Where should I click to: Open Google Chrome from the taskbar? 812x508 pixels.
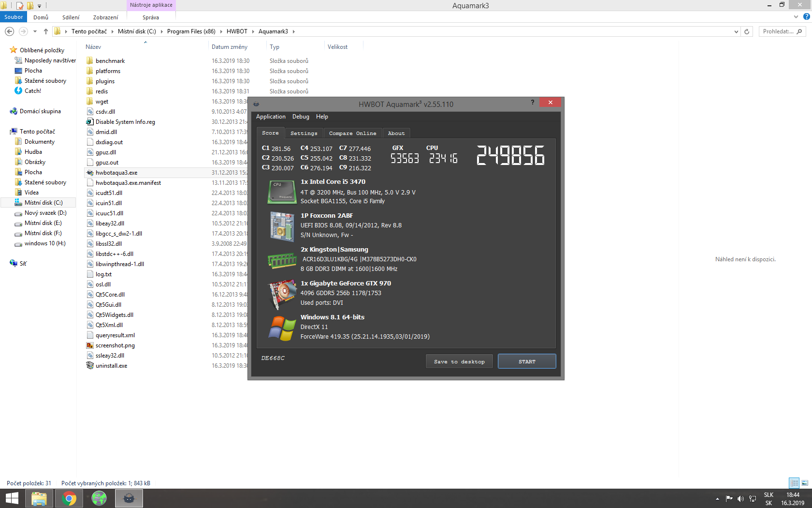(x=69, y=498)
